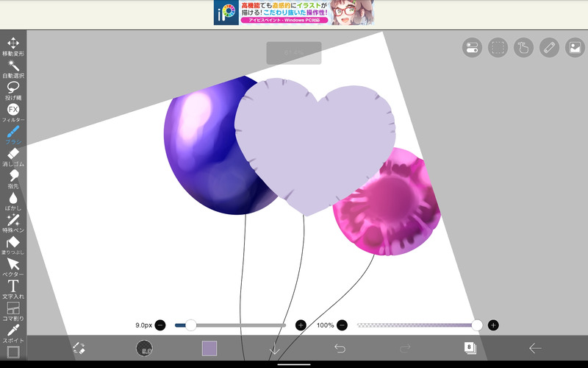Image resolution: width=588 pixels, height=368 pixels.
Task: Decrease brush size with minus button
Action: coord(160,325)
